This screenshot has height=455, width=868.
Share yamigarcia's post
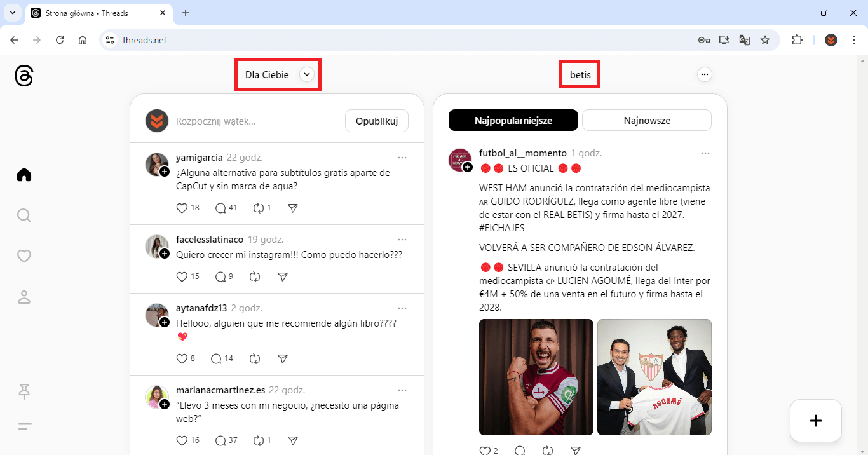point(293,208)
